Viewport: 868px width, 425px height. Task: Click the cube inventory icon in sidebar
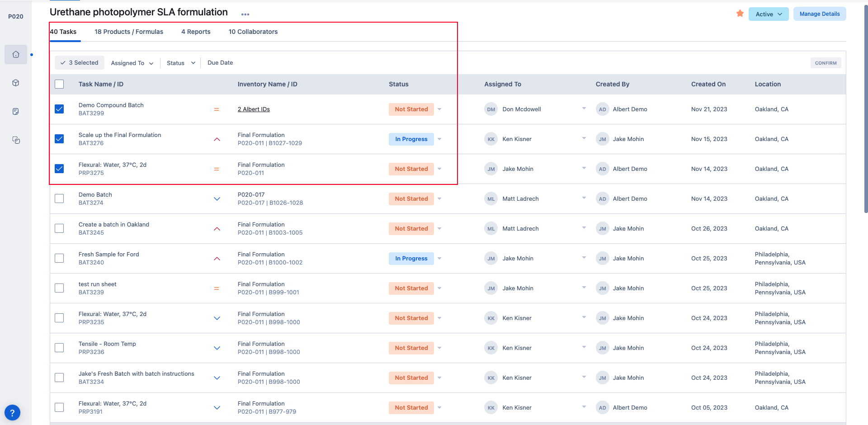coord(16,83)
